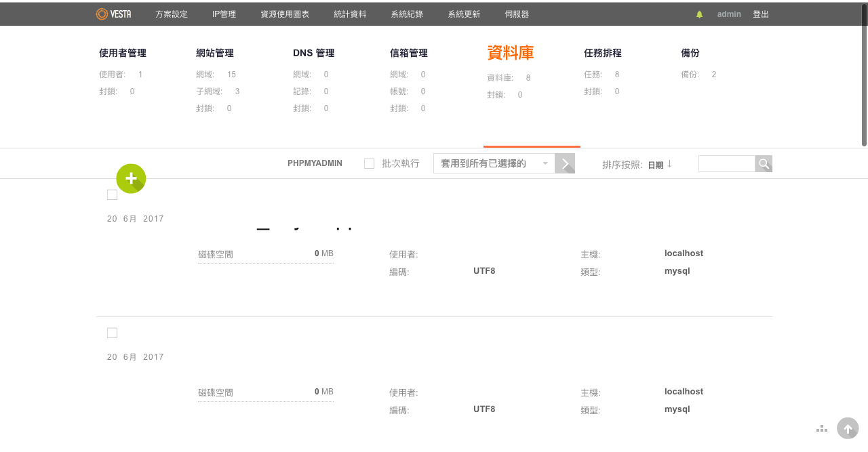
Task: Open the keyboard shortcuts icon
Action: coord(822,428)
